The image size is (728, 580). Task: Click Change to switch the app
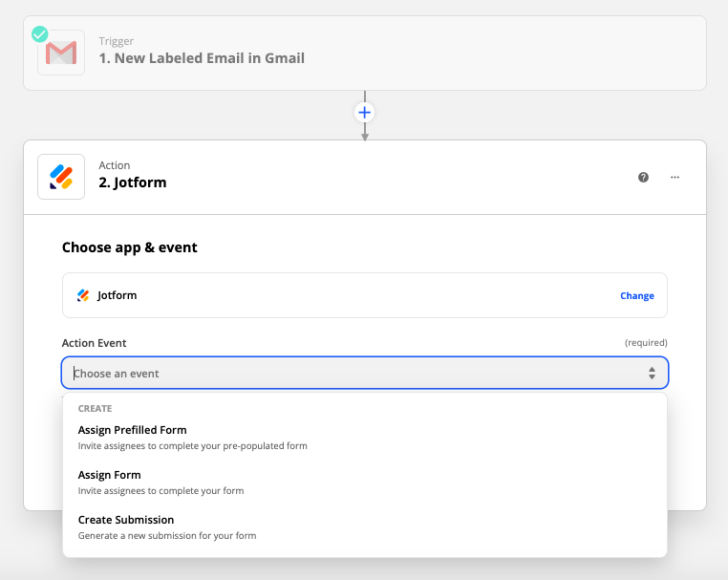636,295
